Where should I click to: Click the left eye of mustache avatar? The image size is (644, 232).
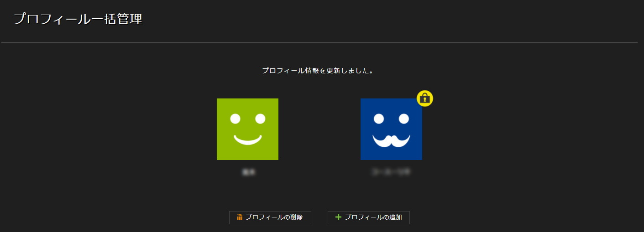pyautogui.click(x=379, y=119)
